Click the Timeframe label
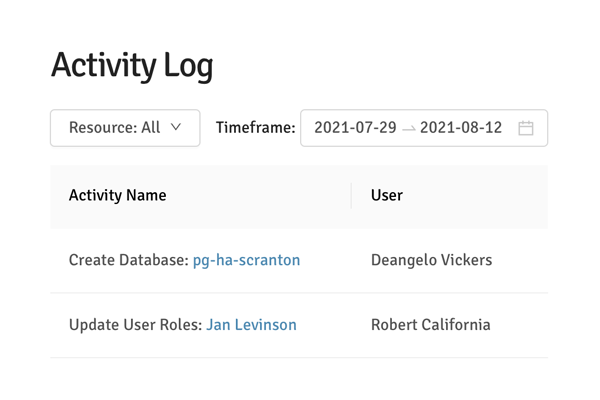This screenshot has width=600, height=400. (x=256, y=128)
